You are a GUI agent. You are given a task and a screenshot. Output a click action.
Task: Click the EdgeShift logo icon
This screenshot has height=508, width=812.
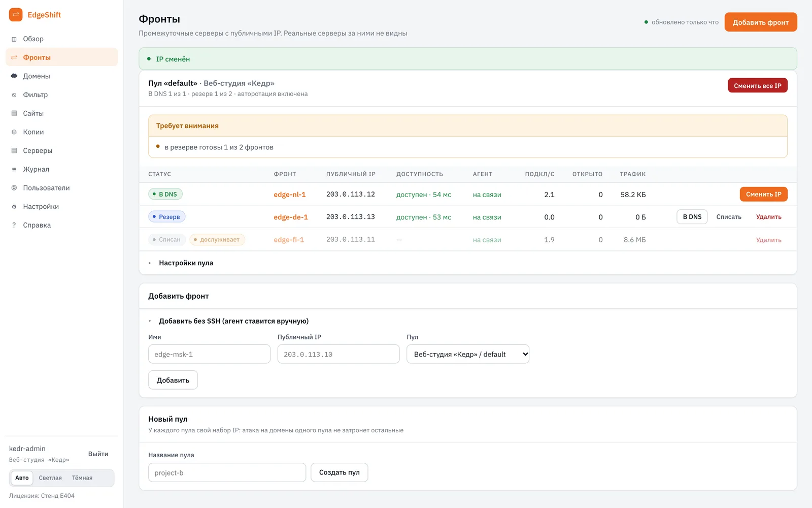pos(16,15)
